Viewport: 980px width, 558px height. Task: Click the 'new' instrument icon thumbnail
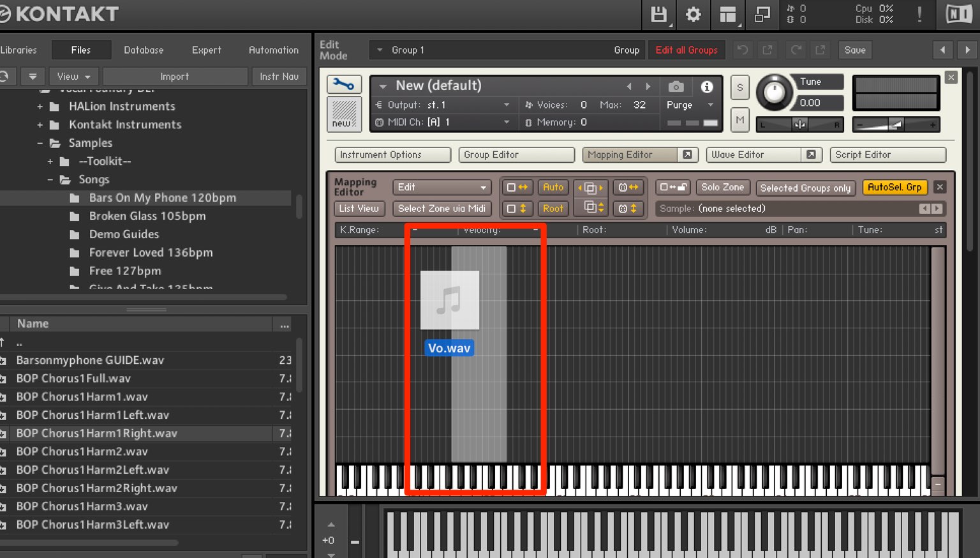[x=344, y=114]
